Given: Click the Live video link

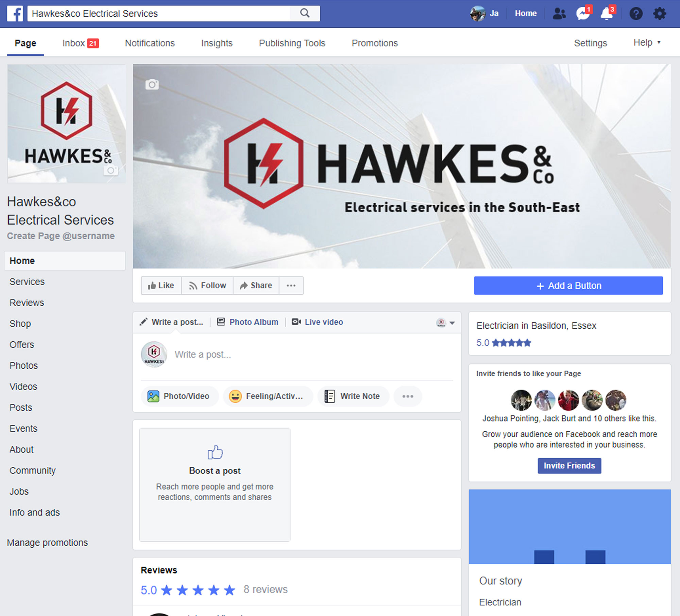Looking at the screenshot, I should coord(324,322).
